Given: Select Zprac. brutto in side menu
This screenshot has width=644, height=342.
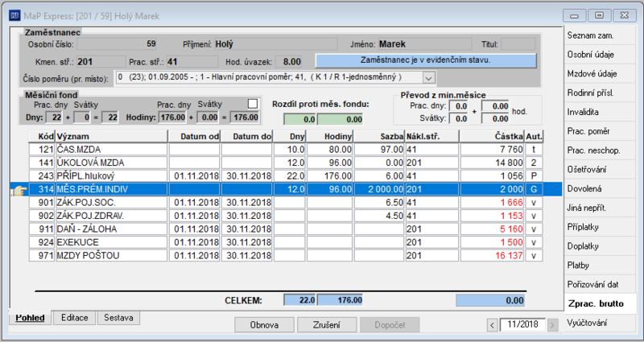Looking at the screenshot, I should point(600,304).
